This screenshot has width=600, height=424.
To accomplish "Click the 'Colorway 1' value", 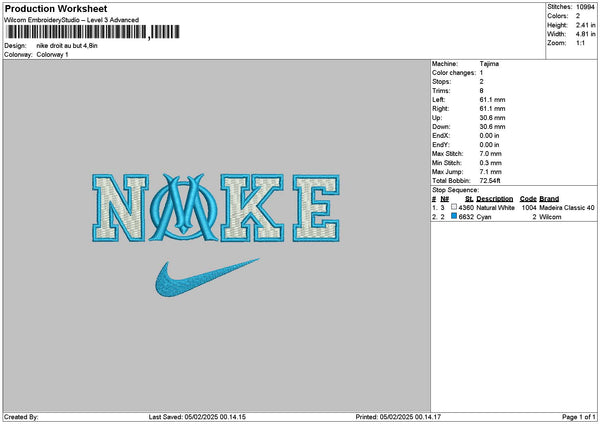I will click(52, 54).
